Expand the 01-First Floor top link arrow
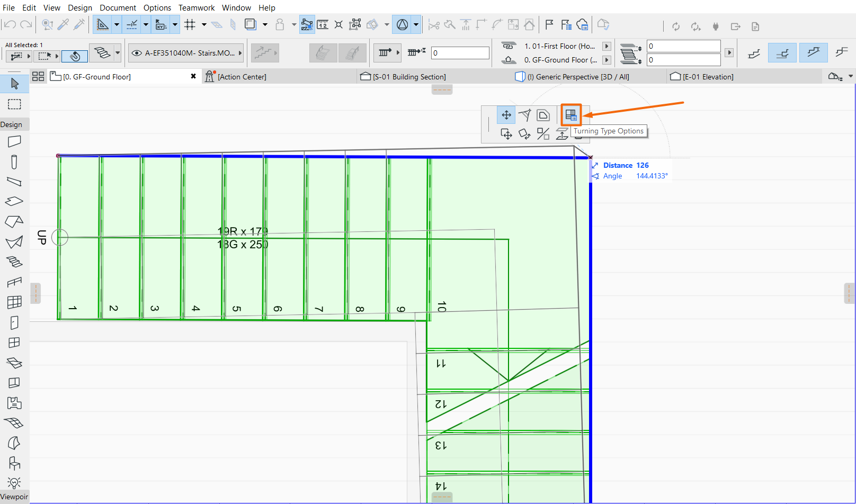856x504 pixels. click(607, 46)
